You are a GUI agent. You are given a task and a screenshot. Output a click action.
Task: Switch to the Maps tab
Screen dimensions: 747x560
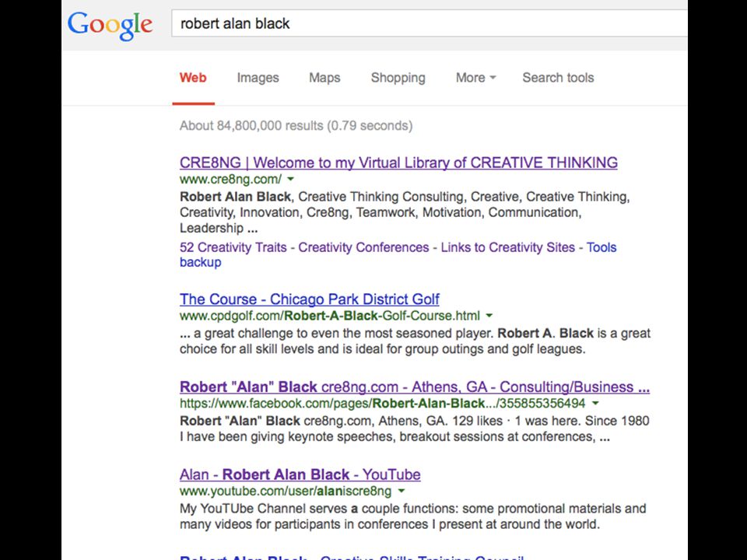tap(324, 78)
